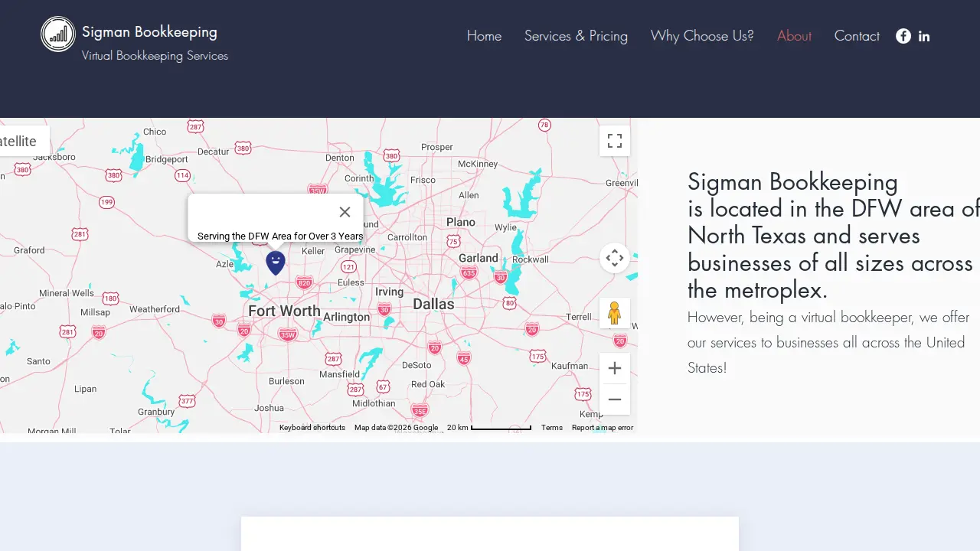
Task: Select the Street View pegman
Action: [615, 313]
